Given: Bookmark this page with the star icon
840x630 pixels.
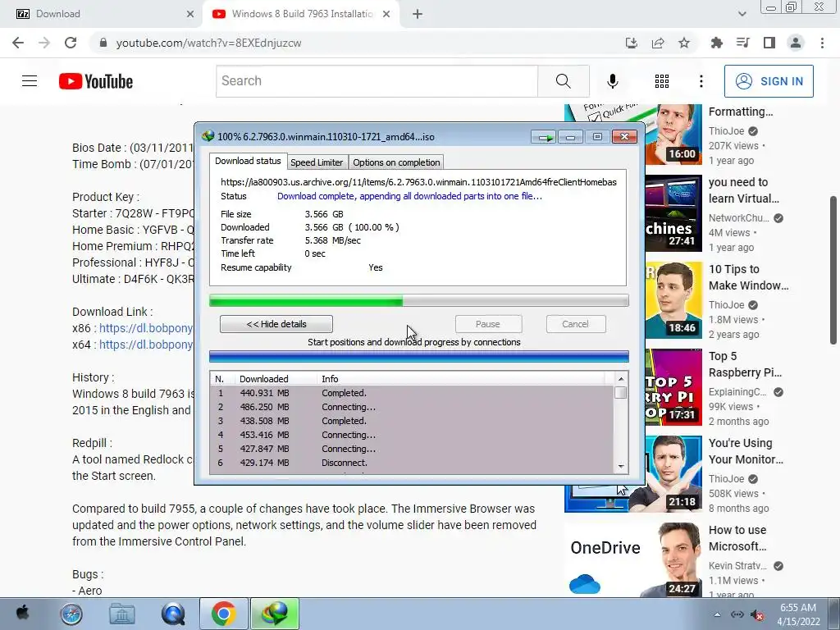Looking at the screenshot, I should 684,43.
